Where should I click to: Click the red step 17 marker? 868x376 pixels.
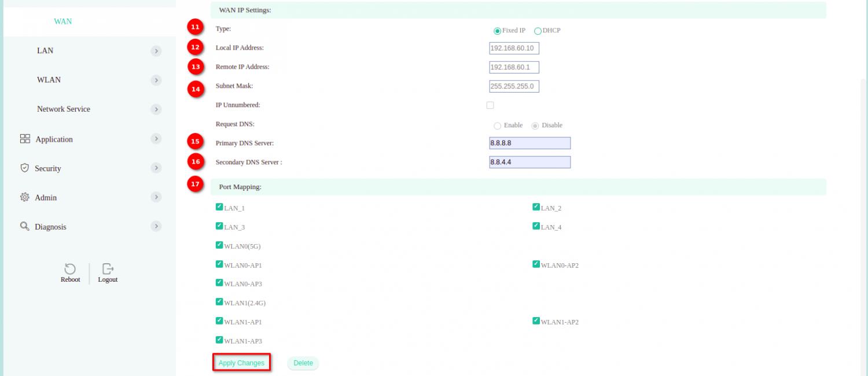point(196,185)
